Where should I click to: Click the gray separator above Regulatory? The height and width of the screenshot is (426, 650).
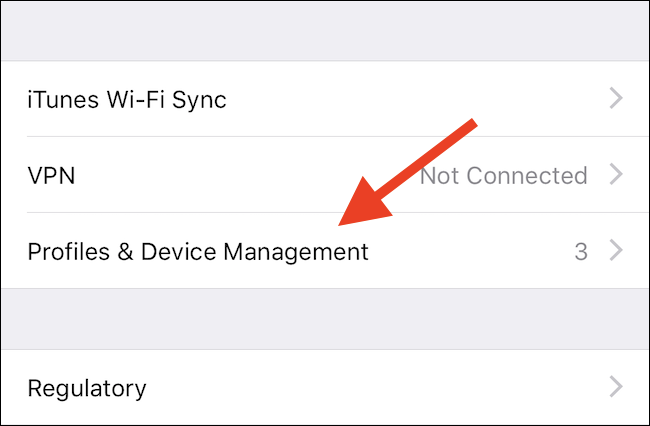pos(325,319)
